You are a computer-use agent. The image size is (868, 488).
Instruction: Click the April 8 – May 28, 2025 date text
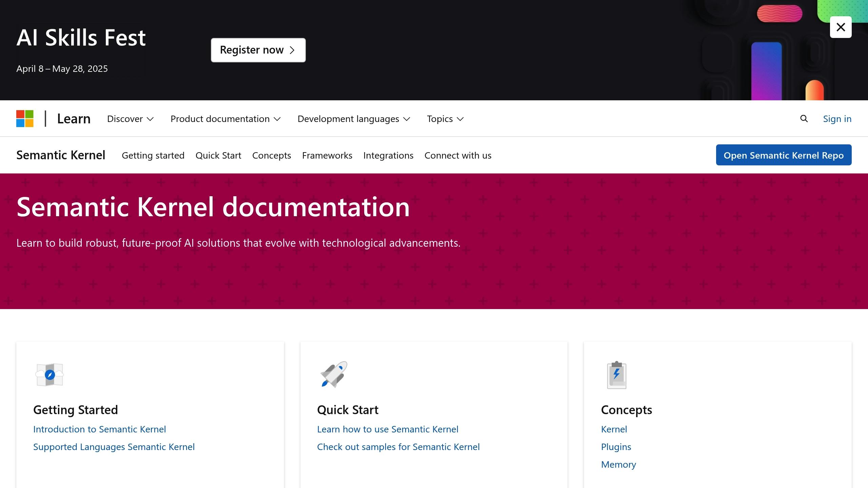tap(62, 68)
